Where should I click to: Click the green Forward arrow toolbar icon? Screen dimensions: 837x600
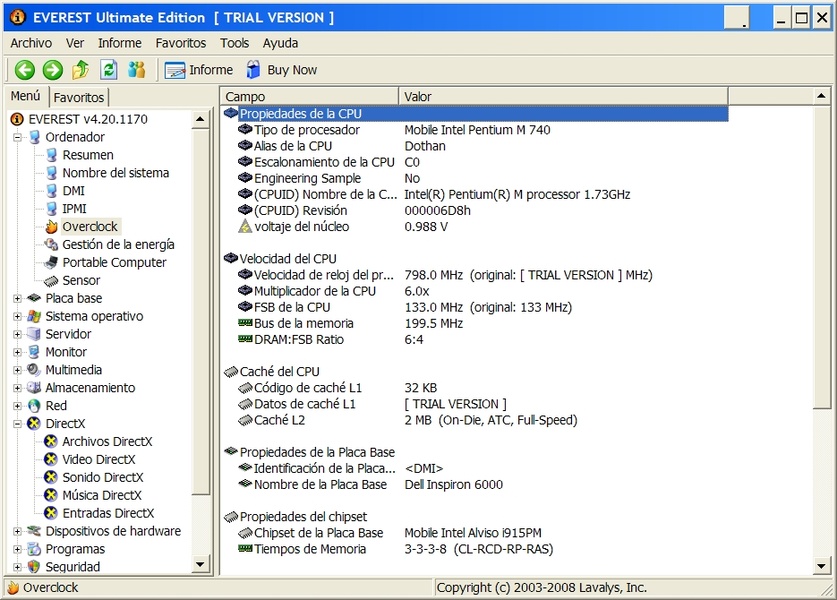52,70
